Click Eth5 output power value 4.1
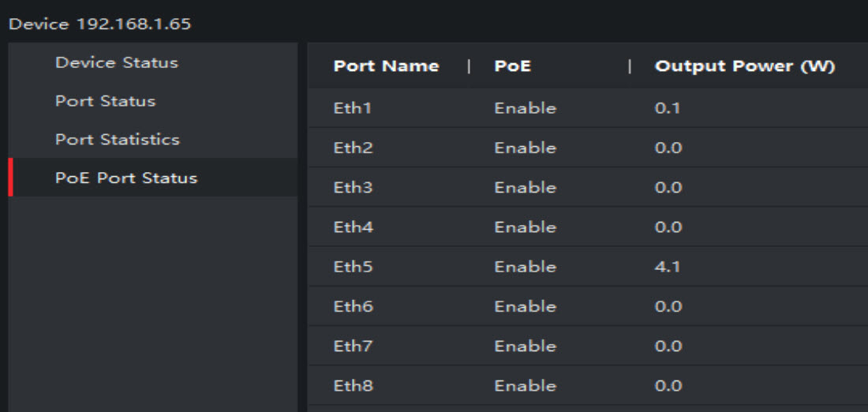The image size is (868, 412). point(667,267)
